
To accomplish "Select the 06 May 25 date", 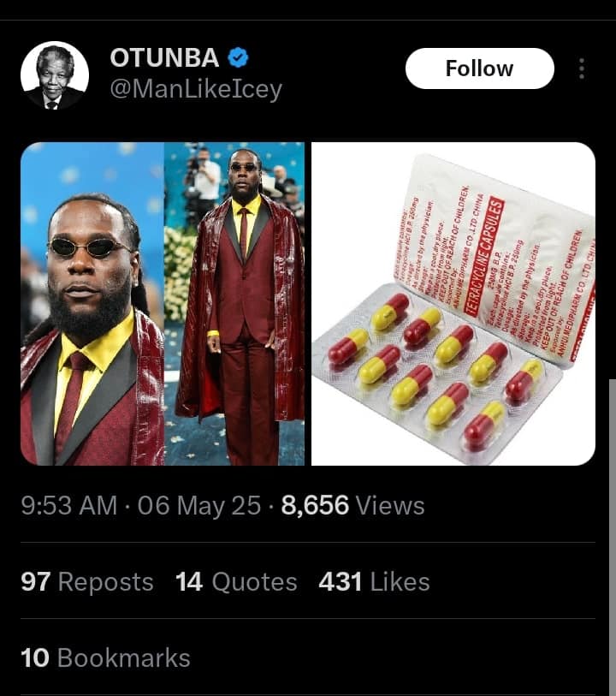I will (198, 506).
